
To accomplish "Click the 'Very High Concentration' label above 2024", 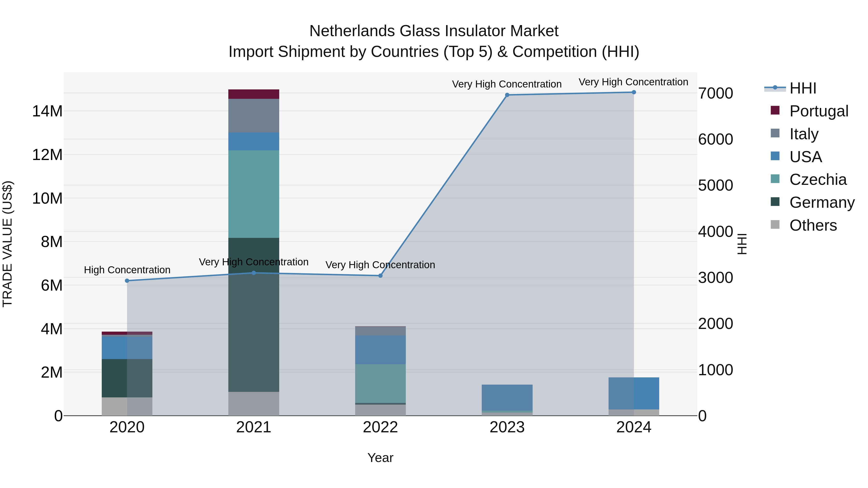I will tap(633, 82).
